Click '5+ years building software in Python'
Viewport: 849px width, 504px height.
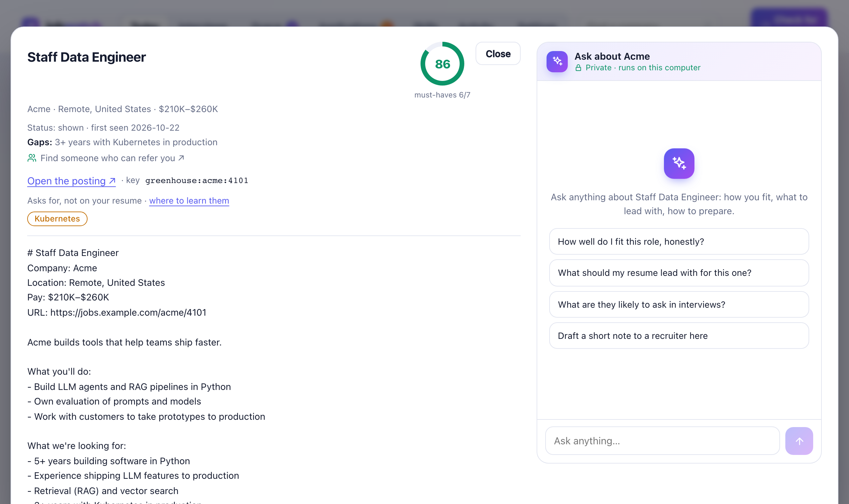(109, 461)
